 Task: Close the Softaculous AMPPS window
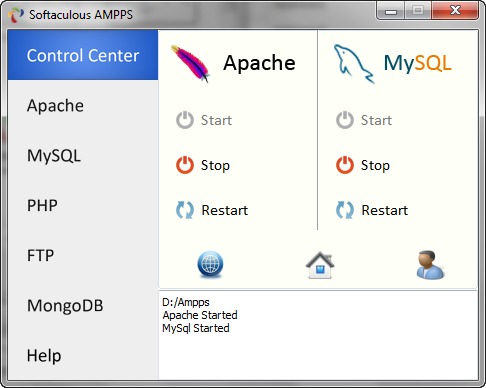coord(455,11)
